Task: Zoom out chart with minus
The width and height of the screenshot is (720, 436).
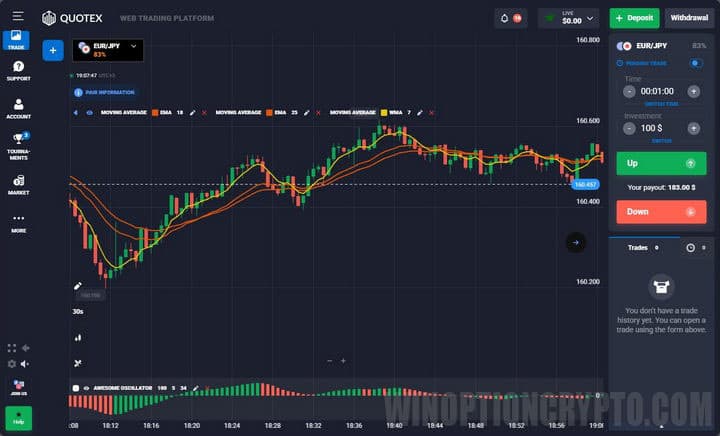Action: 329,361
